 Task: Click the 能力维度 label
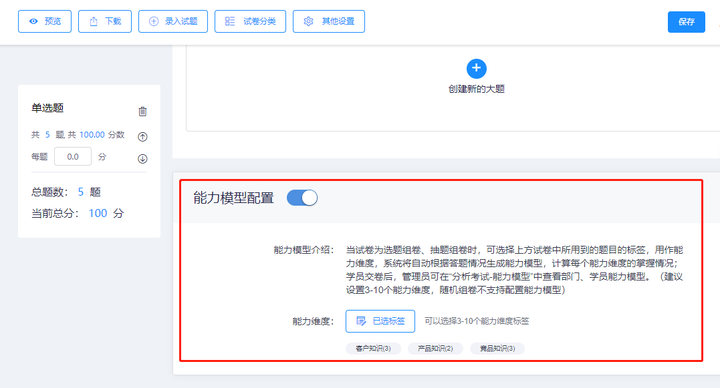(x=313, y=321)
